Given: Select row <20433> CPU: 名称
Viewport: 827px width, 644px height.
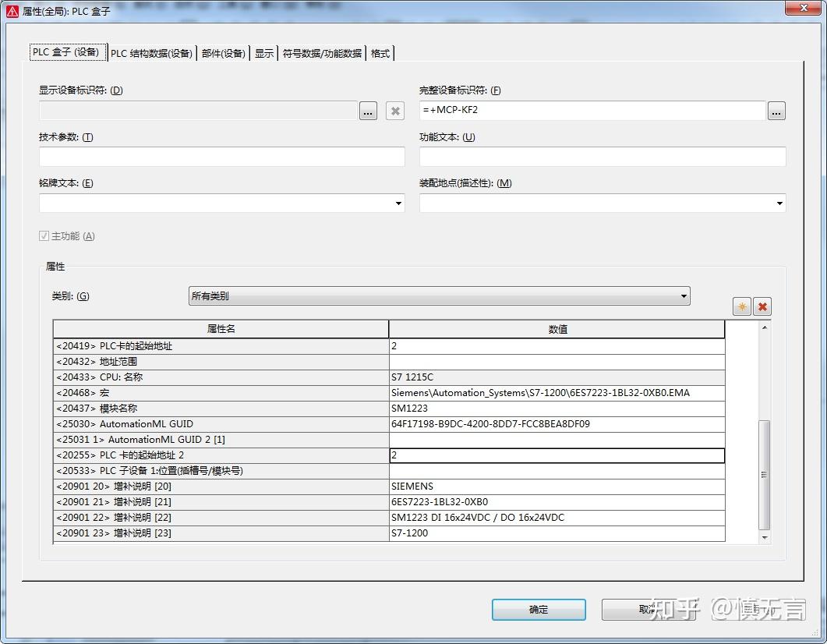Looking at the screenshot, I should click(x=221, y=377).
